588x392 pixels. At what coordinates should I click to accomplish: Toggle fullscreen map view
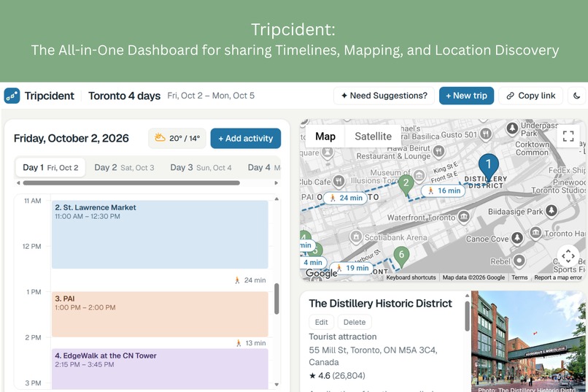pos(568,136)
